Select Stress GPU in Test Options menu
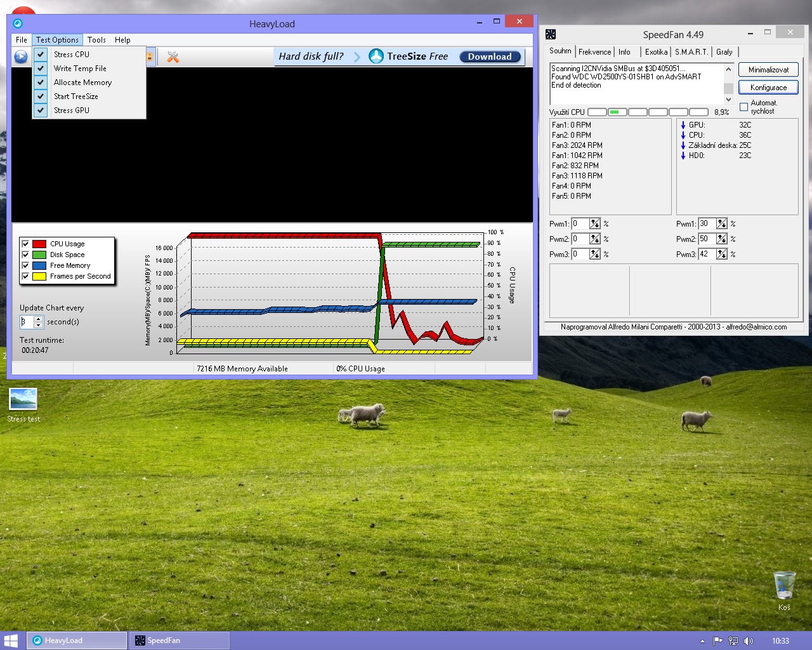 coord(71,110)
